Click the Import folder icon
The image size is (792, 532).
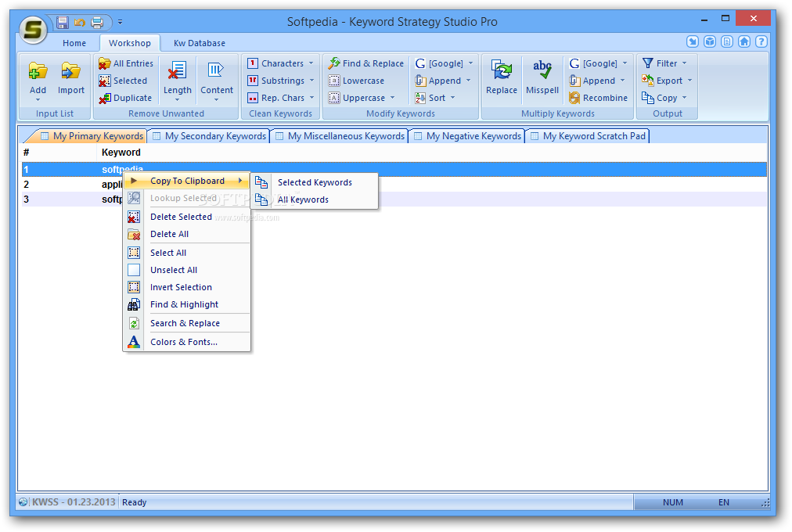tap(70, 70)
